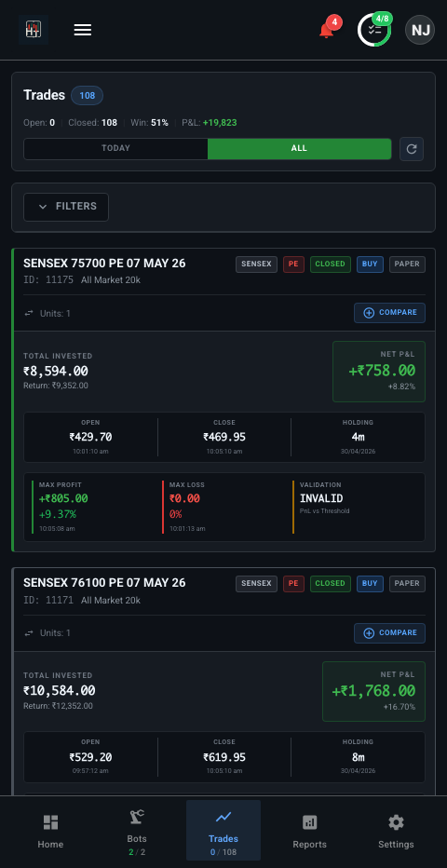447x868 pixels.
Task: Click units swap icon on 76100 PE card
Action: click(29, 632)
